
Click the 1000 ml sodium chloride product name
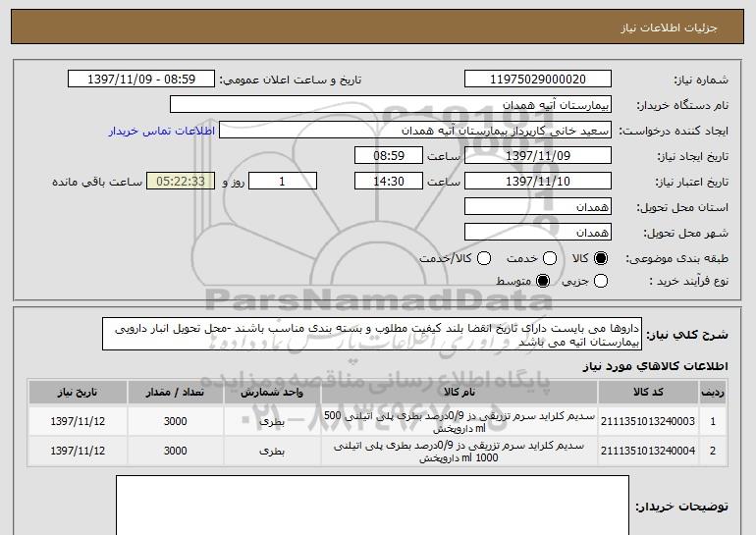point(459,452)
